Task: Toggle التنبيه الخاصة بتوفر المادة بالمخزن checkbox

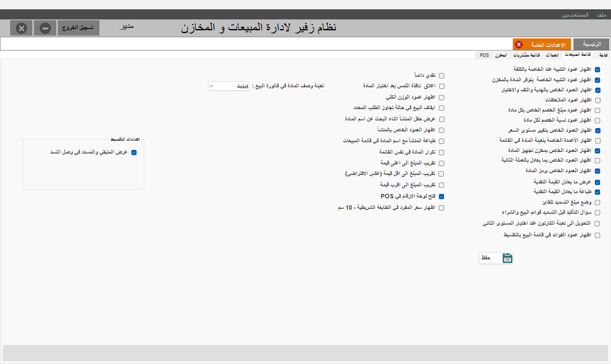Action: [x=597, y=80]
